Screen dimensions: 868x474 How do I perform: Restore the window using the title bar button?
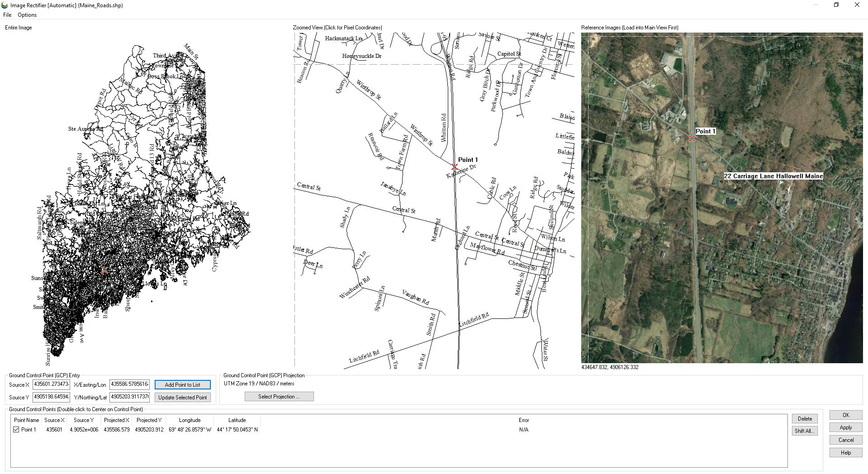[x=836, y=5]
